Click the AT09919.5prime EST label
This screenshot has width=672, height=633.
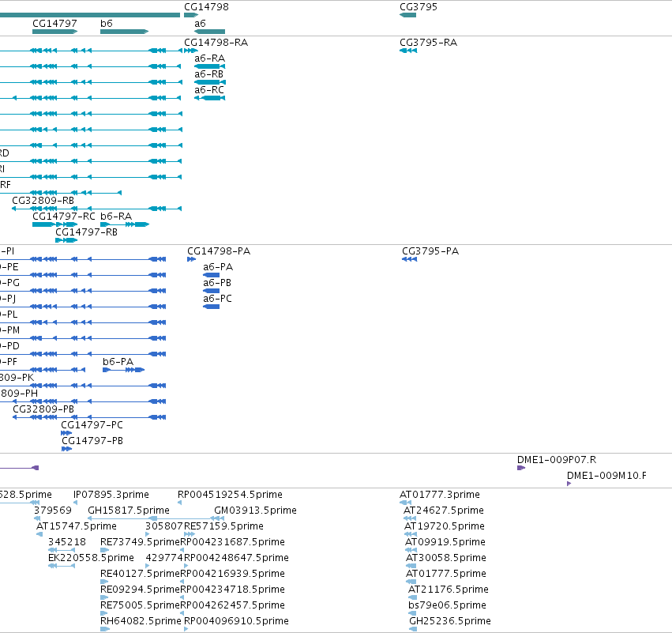coord(445,542)
